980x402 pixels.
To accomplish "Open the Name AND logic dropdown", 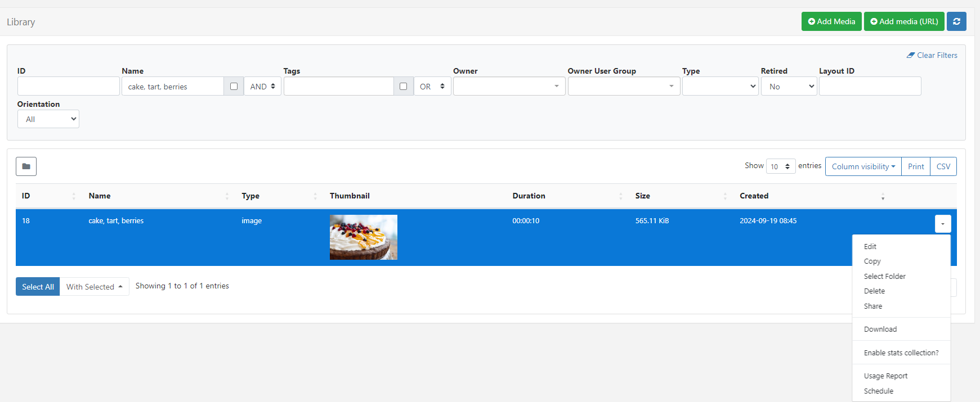I will pos(262,87).
